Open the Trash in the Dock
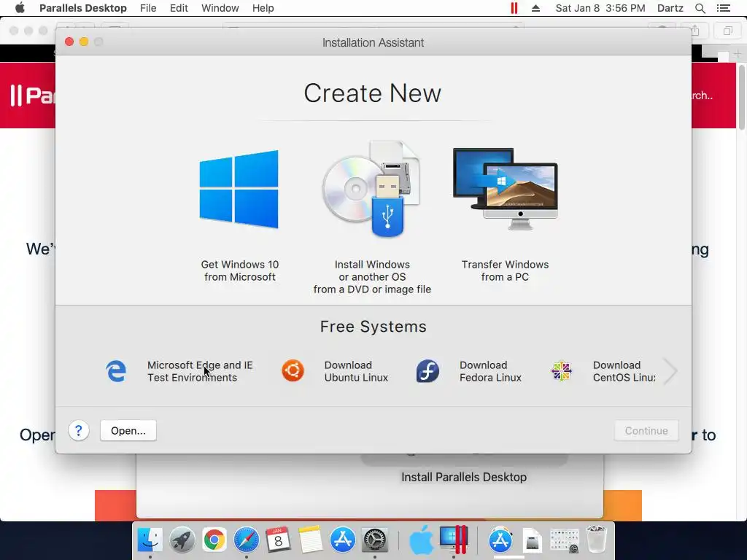 click(x=596, y=539)
